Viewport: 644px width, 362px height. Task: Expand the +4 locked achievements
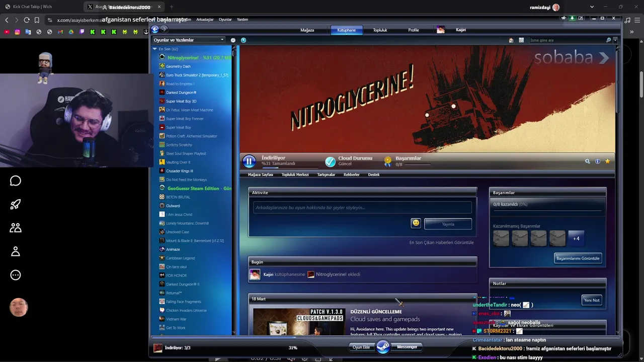tap(576, 239)
